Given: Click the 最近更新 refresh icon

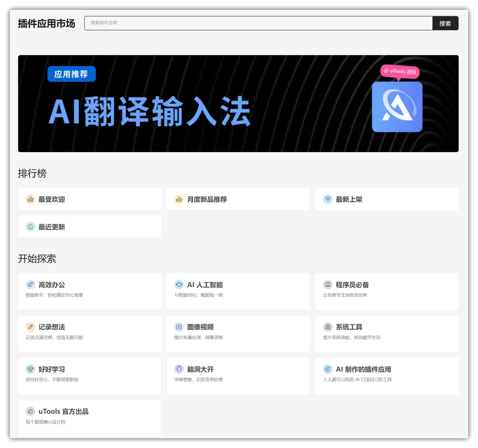Looking at the screenshot, I should tap(30, 227).
